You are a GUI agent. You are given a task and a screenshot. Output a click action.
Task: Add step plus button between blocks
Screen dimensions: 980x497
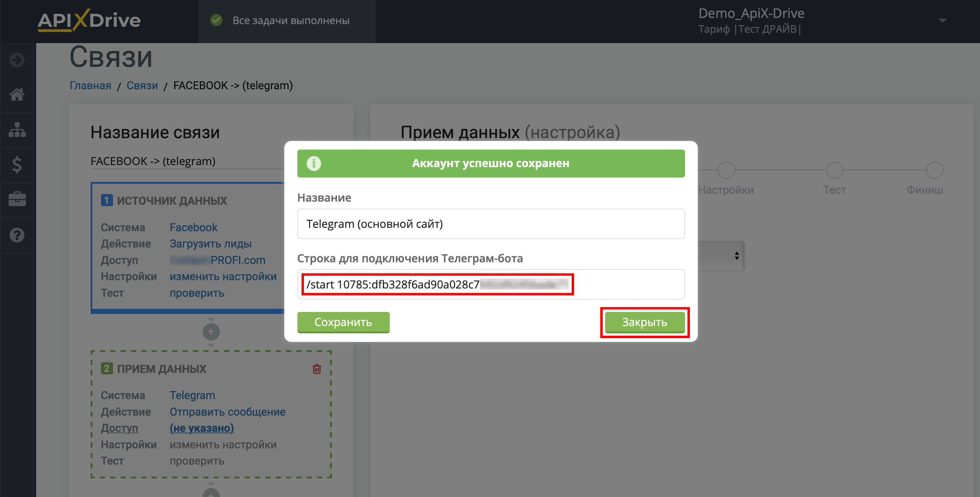211,332
